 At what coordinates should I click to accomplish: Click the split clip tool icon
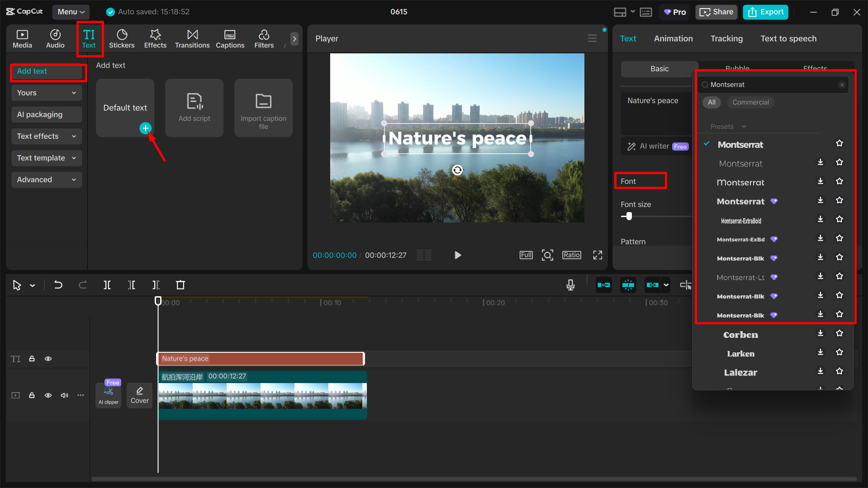point(107,285)
